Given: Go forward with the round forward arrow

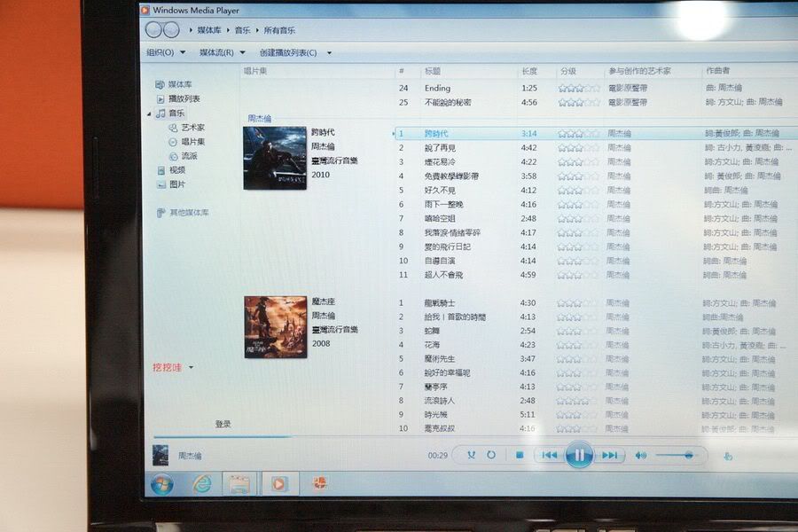Looking at the screenshot, I should (171, 30).
